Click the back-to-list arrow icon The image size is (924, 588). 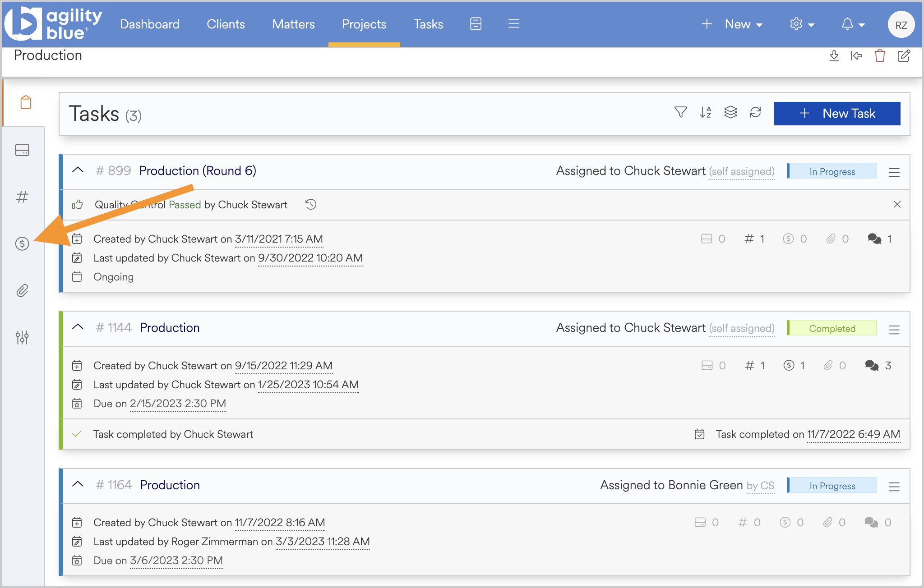(x=856, y=56)
